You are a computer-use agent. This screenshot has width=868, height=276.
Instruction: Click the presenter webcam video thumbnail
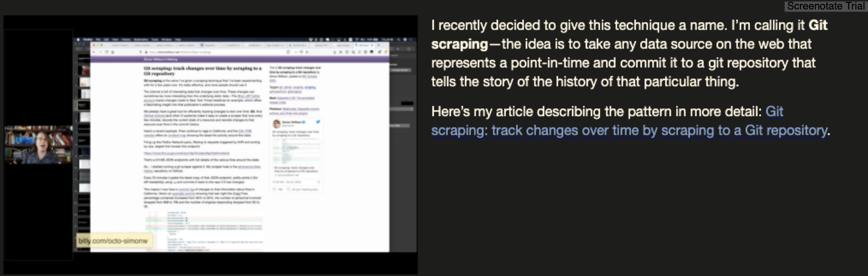click(39, 144)
